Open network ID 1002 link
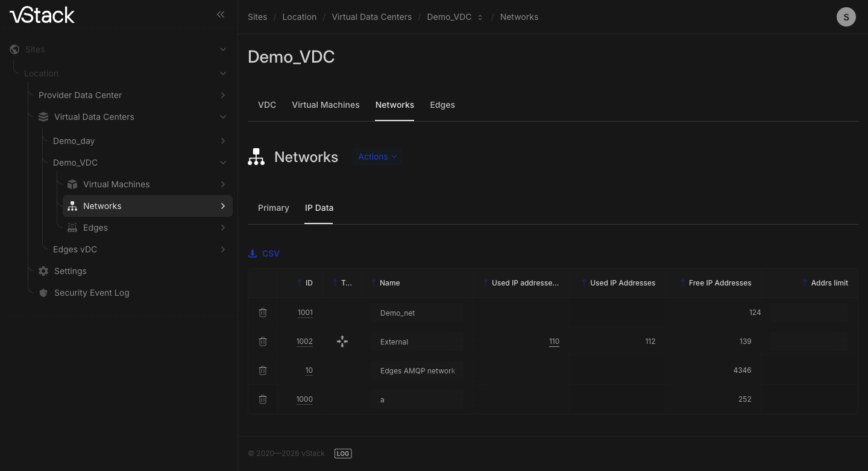868x471 pixels. click(x=304, y=342)
